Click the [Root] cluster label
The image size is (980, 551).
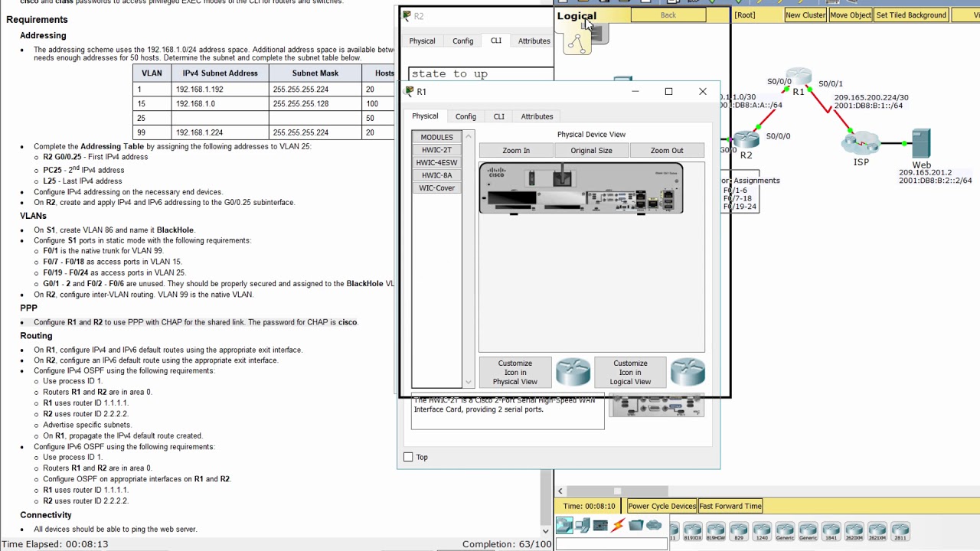pos(745,15)
